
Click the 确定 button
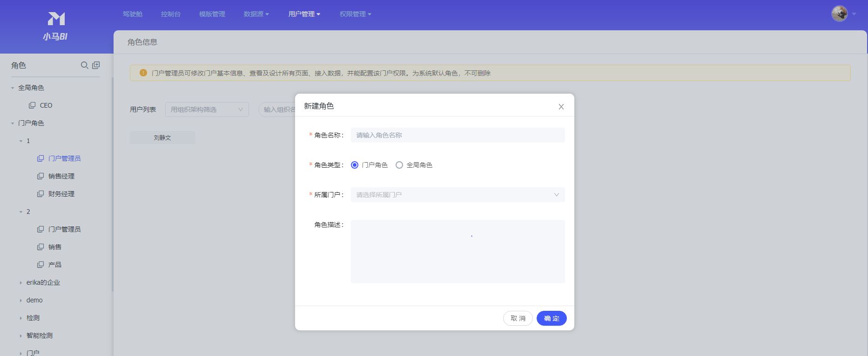click(x=551, y=318)
